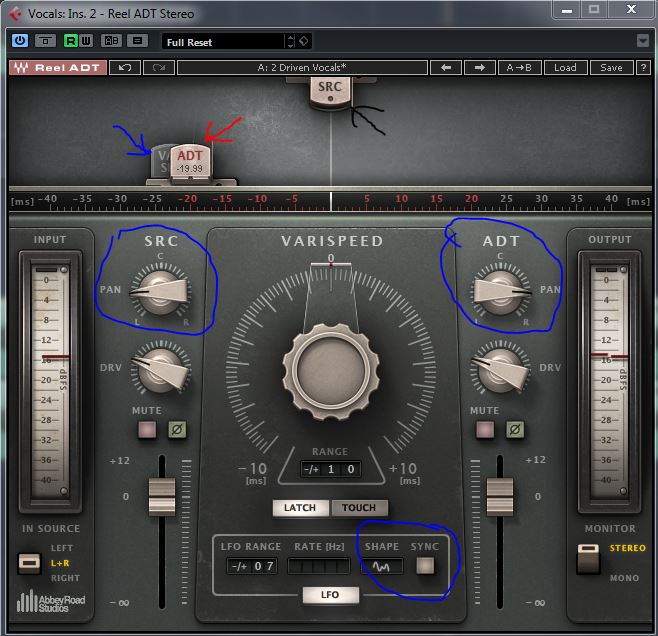The height and width of the screenshot is (636, 658).
Task: Mute the SRC channel
Action: tap(147, 430)
